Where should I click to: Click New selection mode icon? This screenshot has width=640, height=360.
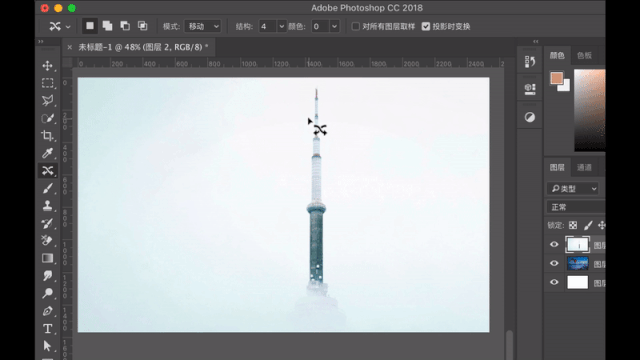coord(90,26)
